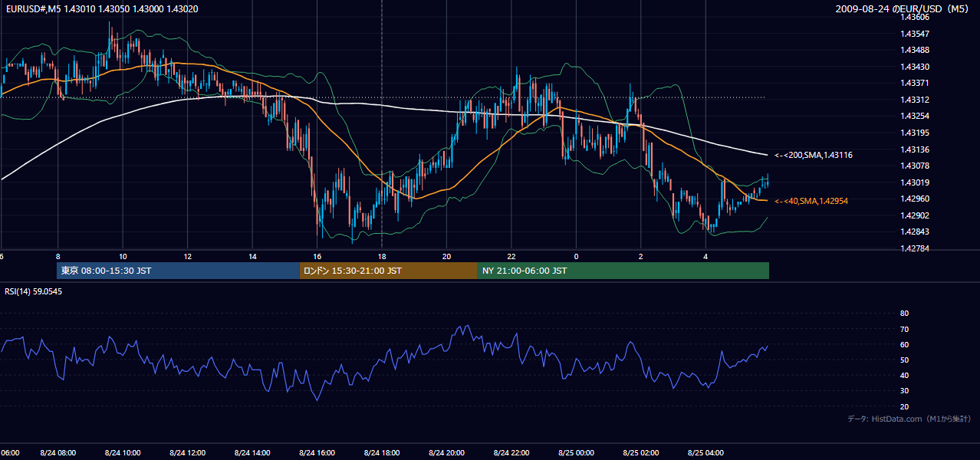
Task: Click the RSI(14) 59.0545 indicator label
Action: (x=34, y=291)
